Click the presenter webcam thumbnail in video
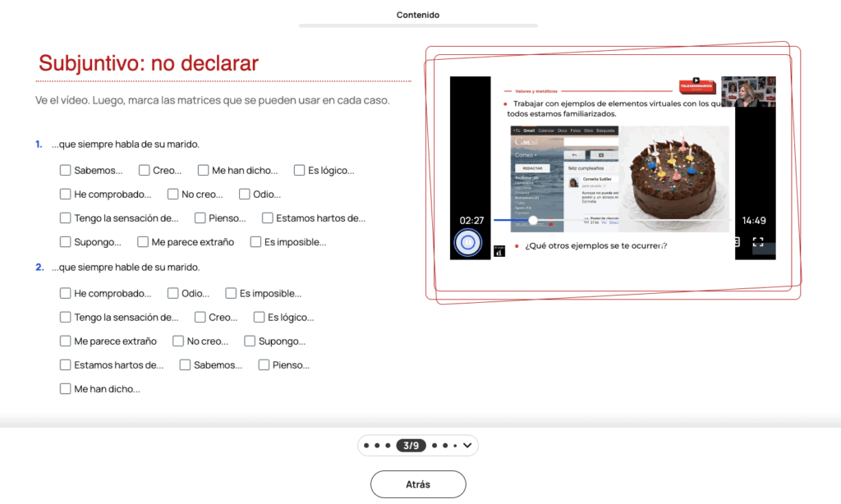841x504 pixels. click(x=747, y=92)
